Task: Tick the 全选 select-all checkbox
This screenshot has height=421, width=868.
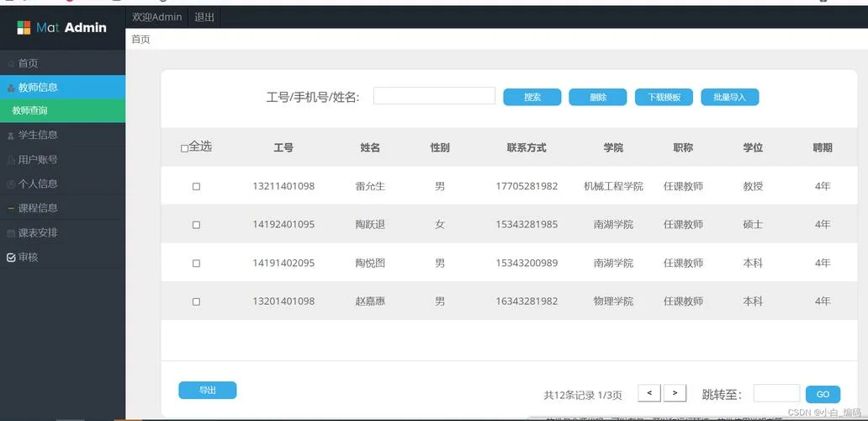Action: (x=185, y=148)
